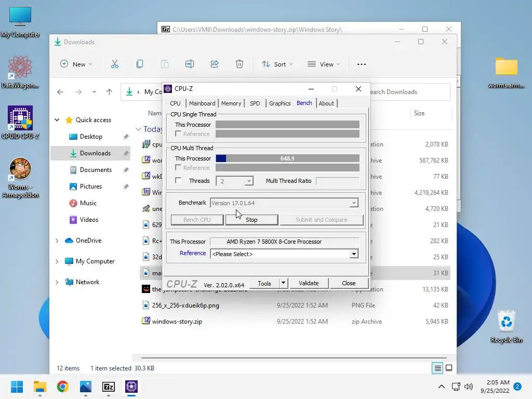Open See more options ellipsis in Downloads
This screenshot has width=532, height=399.
point(362,64)
